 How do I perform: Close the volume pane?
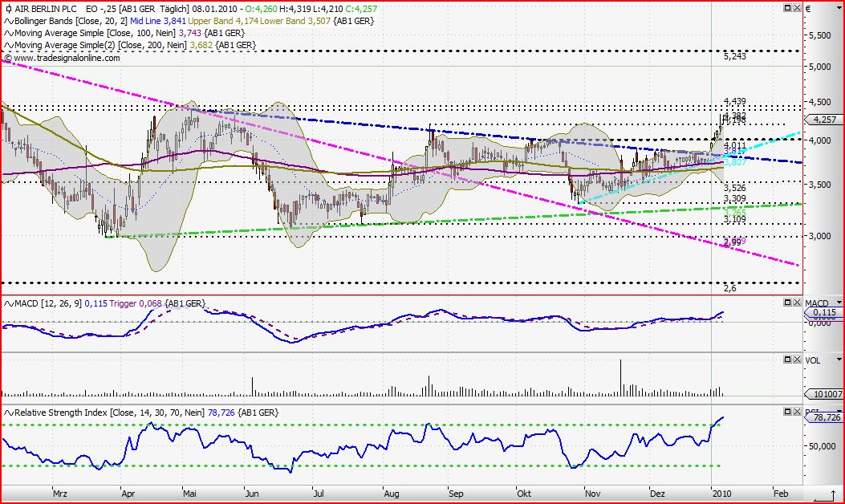[798, 360]
